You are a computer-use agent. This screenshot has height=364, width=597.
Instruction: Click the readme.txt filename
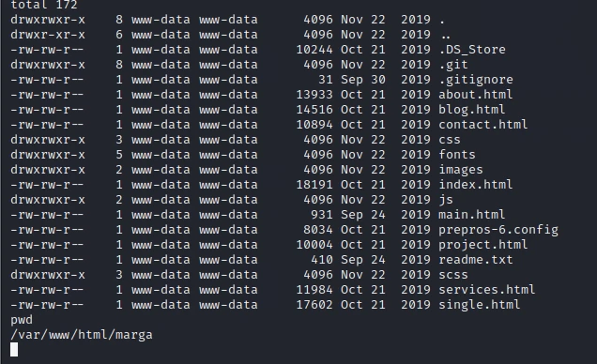[x=476, y=260]
